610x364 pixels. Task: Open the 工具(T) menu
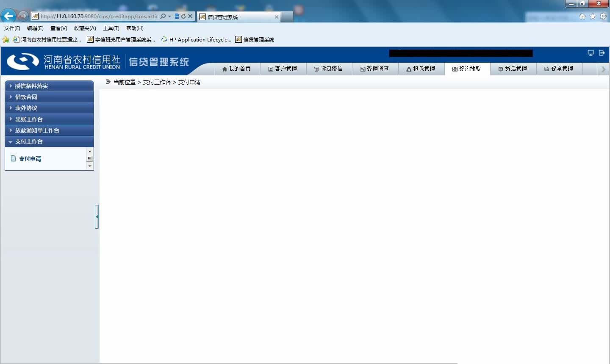point(111,28)
